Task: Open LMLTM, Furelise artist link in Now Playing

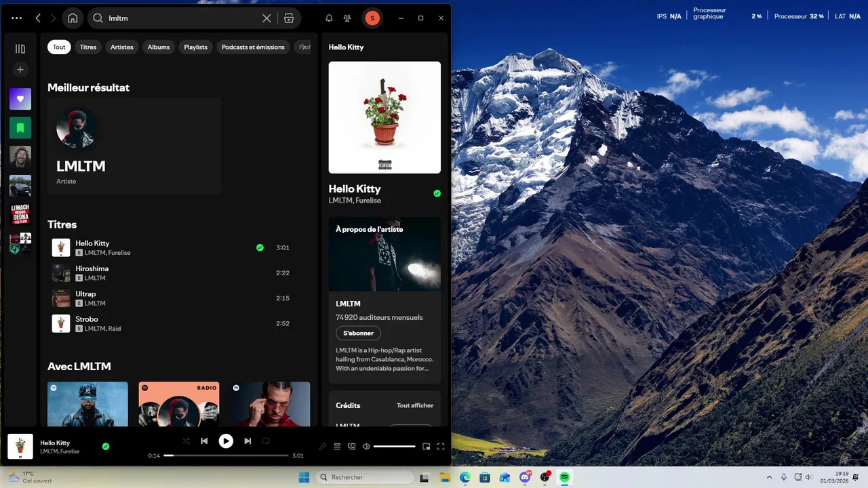Action: pyautogui.click(x=355, y=201)
